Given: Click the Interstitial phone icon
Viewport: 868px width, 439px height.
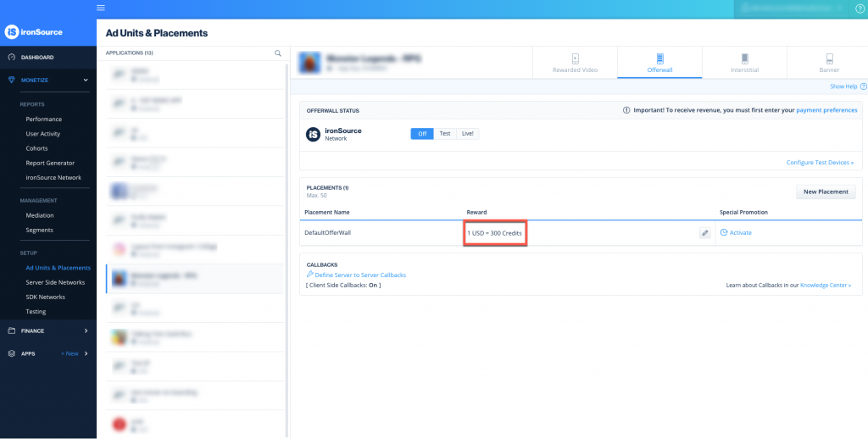Looking at the screenshot, I should coord(744,58).
